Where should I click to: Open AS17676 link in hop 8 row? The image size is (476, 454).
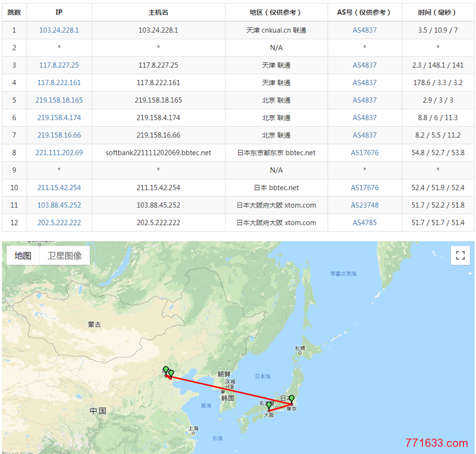pyautogui.click(x=364, y=152)
